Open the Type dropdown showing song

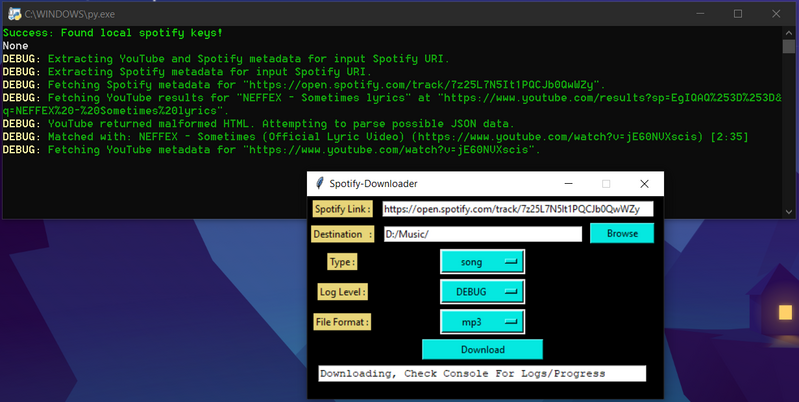[482, 262]
